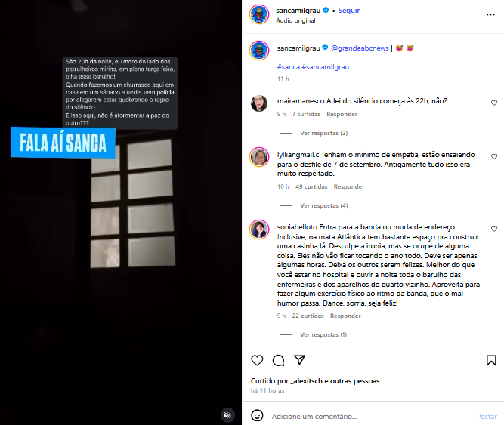Viewport: 504px width, 425px height.
Task: Reply to mairamanesco's comment
Action: pyautogui.click(x=342, y=114)
